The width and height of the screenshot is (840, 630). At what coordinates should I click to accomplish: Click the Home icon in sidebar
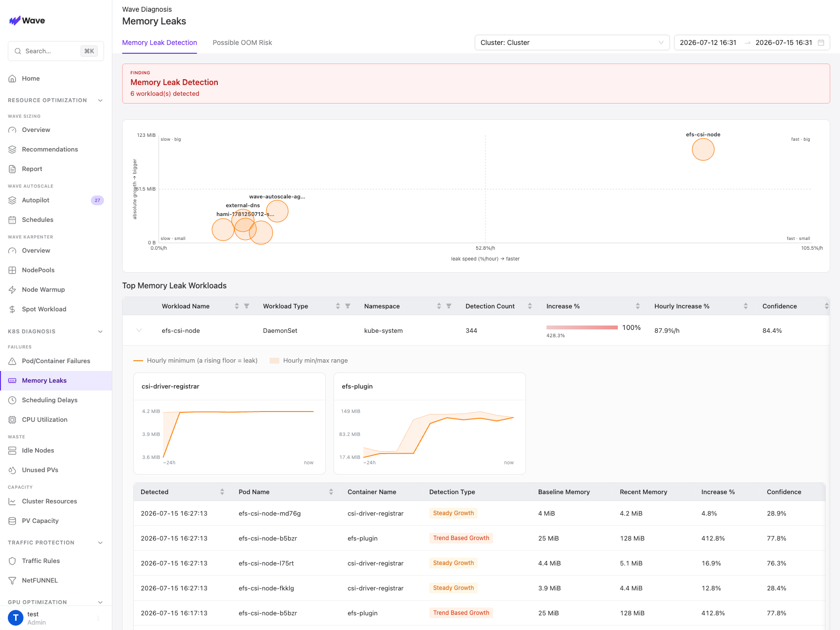[12, 79]
